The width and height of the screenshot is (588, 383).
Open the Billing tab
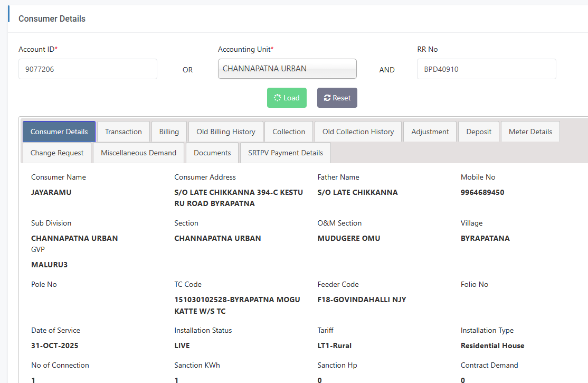coord(169,132)
